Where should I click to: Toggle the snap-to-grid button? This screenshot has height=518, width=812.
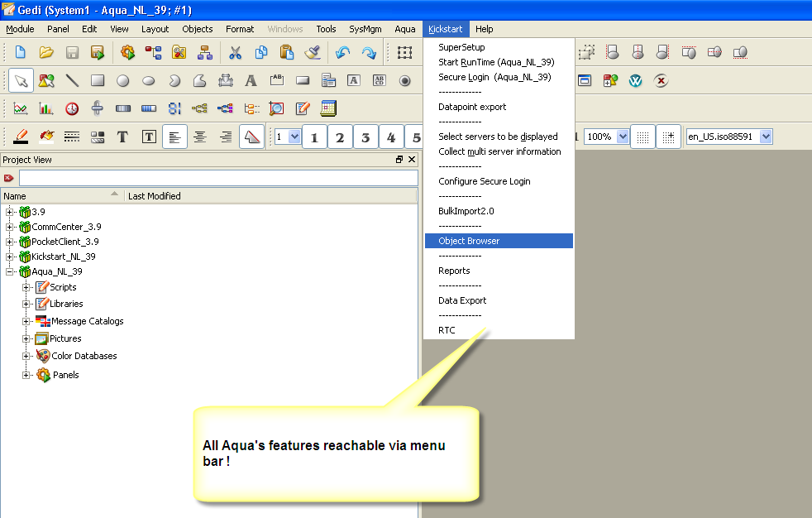tap(669, 137)
